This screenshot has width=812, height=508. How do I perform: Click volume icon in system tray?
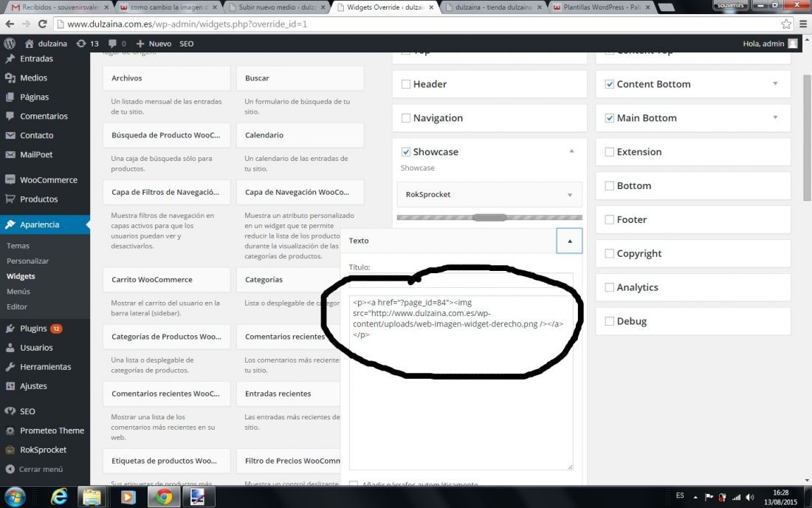pos(751,498)
